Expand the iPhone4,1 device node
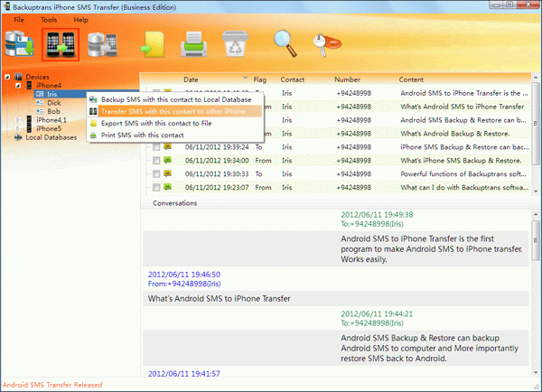 point(18,120)
